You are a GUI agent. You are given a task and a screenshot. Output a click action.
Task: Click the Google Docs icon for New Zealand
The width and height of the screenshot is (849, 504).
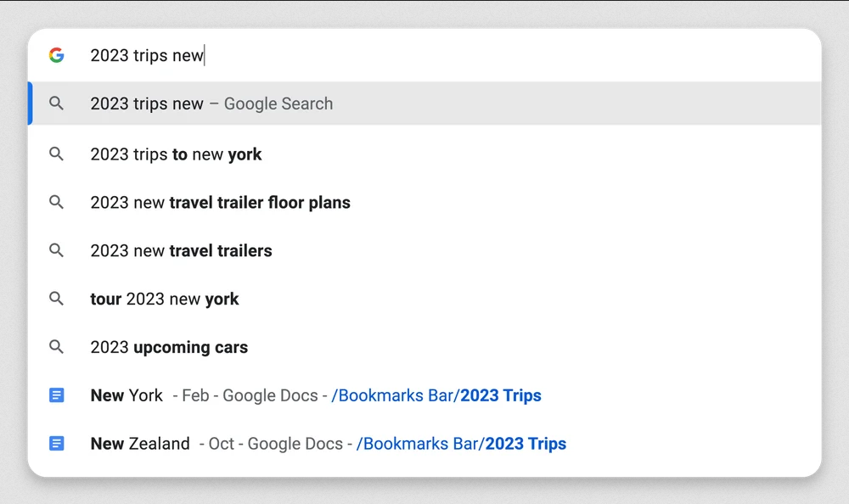click(x=56, y=444)
